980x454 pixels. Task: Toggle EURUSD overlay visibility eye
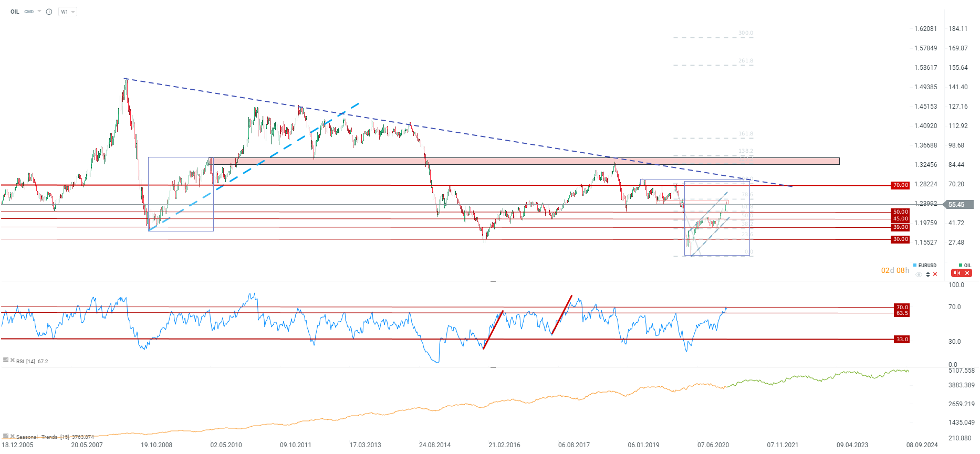pyautogui.click(x=919, y=274)
